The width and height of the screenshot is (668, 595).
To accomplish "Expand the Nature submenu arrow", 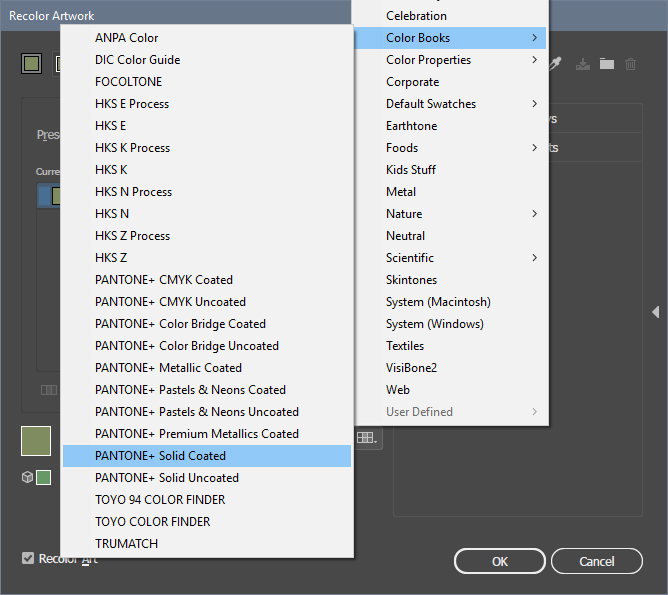I will tap(535, 214).
